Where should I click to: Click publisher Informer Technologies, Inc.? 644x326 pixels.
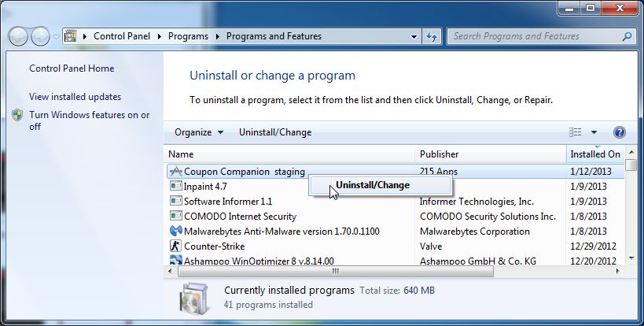point(477,202)
